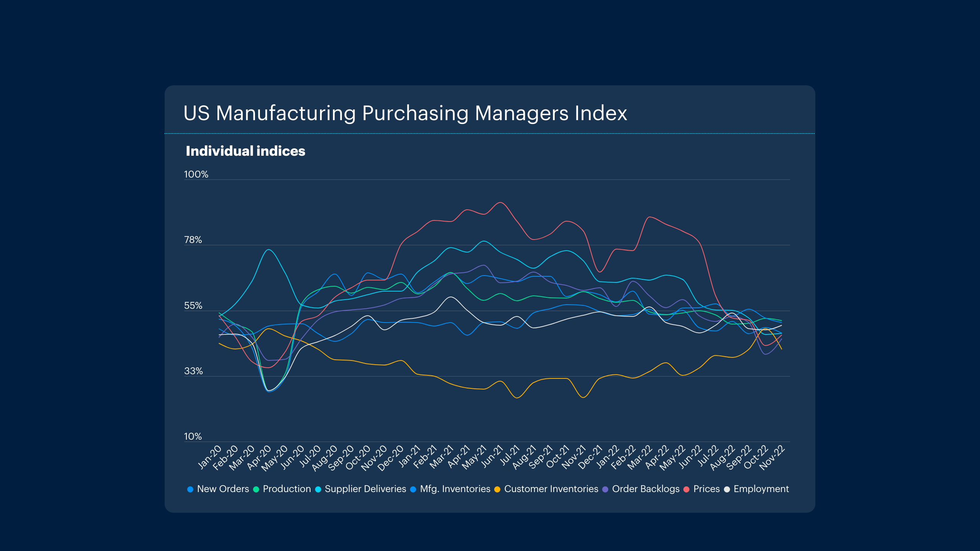Click the 55% y-axis label
This screenshot has width=980, height=551.
click(x=193, y=306)
